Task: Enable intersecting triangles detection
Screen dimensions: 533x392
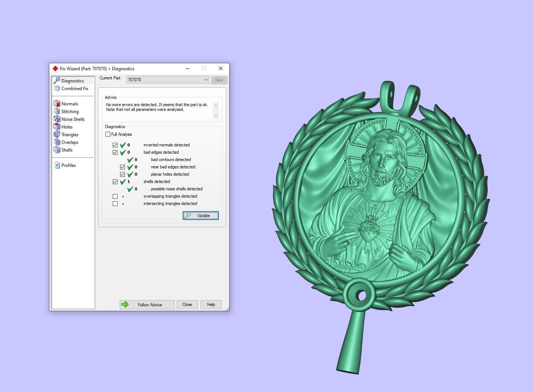Action: point(115,204)
